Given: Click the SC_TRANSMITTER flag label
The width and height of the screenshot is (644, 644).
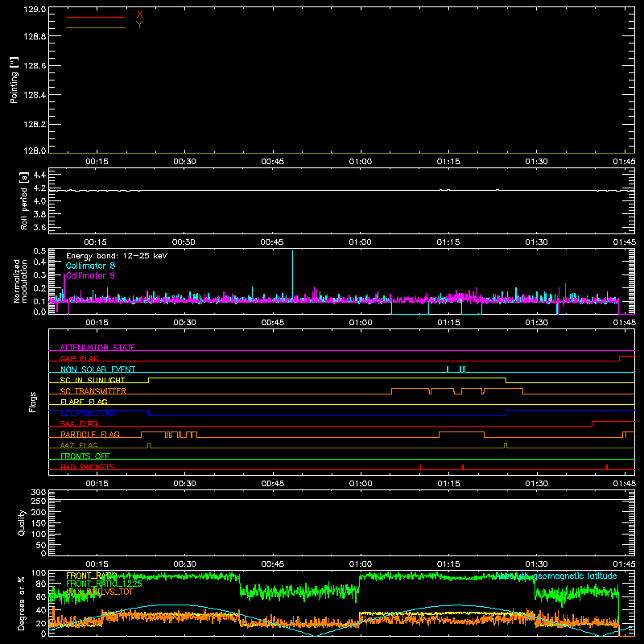Looking at the screenshot, I should pos(93,391).
